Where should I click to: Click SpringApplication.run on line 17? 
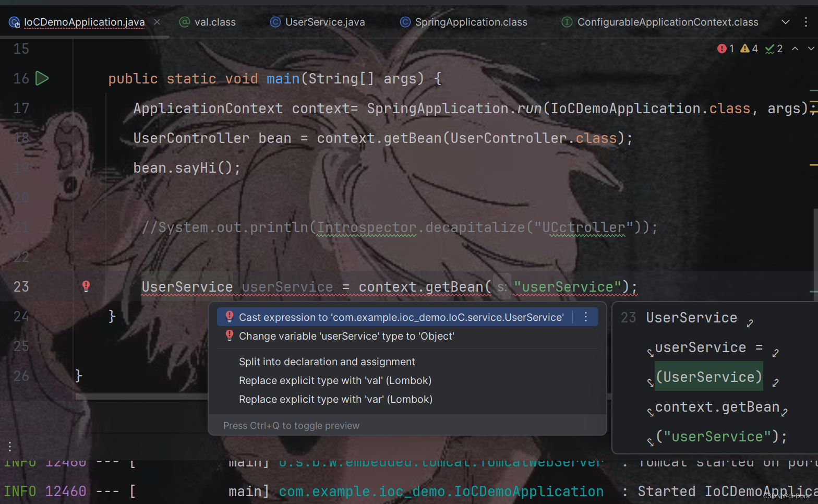[454, 109]
